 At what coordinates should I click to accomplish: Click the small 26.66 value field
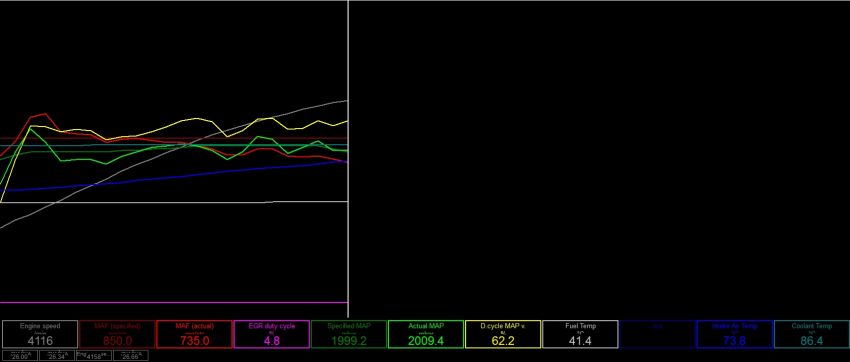pyautogui.click(x=131, y=355)
